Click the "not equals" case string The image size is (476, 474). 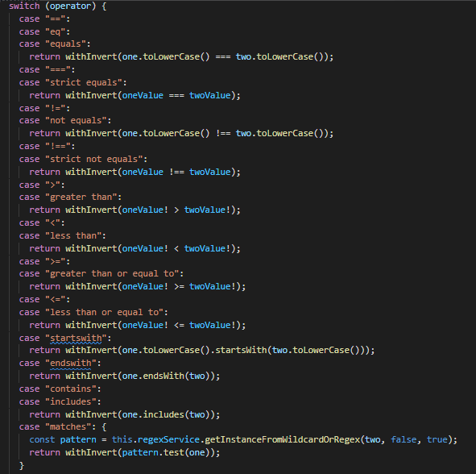coord(76,121)
